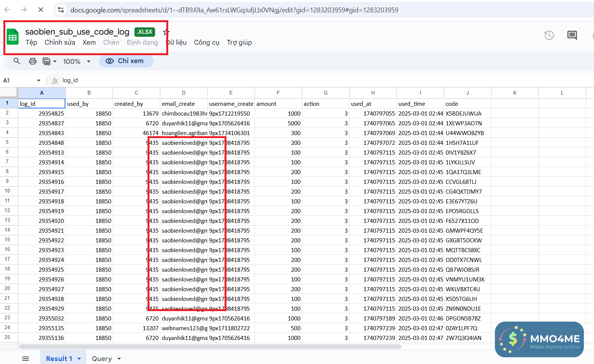
Task: Stop page loading in browser
Action: point(41,10)
